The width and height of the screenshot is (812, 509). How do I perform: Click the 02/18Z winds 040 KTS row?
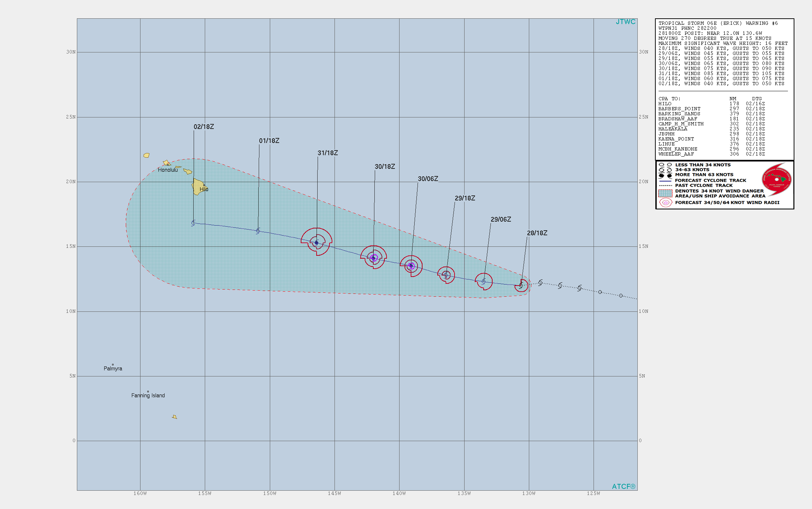point(721,84)
